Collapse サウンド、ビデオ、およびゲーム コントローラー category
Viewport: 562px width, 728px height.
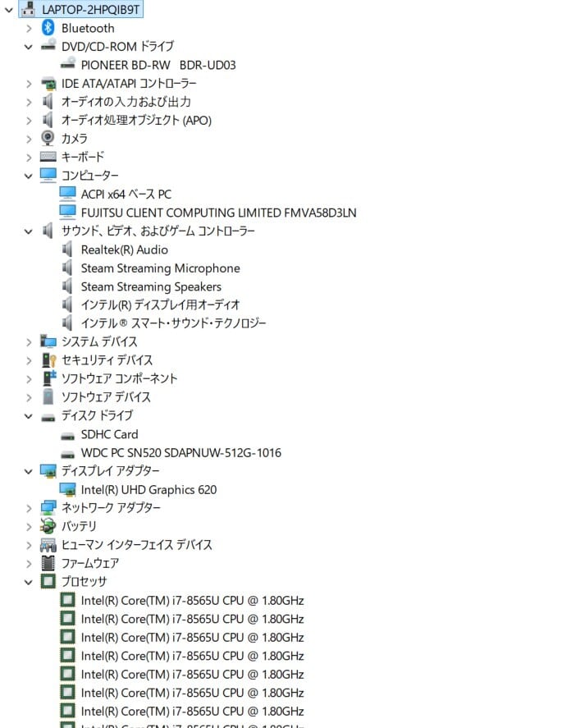pyautogui.click(x=29, y=231)
